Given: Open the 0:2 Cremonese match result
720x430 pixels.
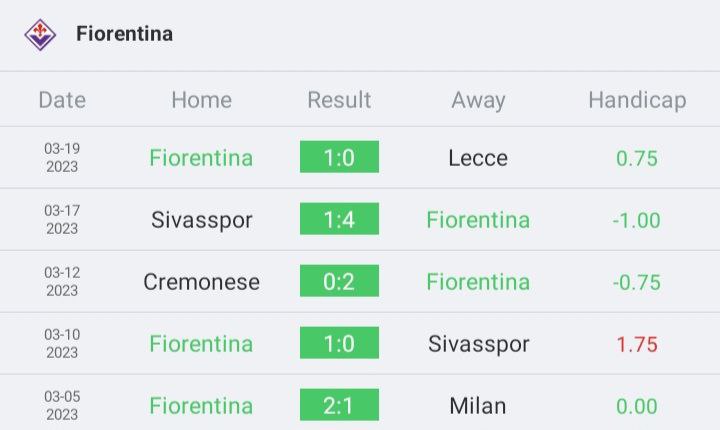Looking at the screenshot, I should 339,281.
